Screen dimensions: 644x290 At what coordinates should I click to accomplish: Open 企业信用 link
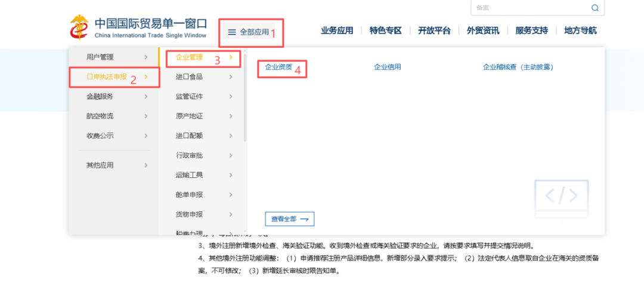point(388,67)
